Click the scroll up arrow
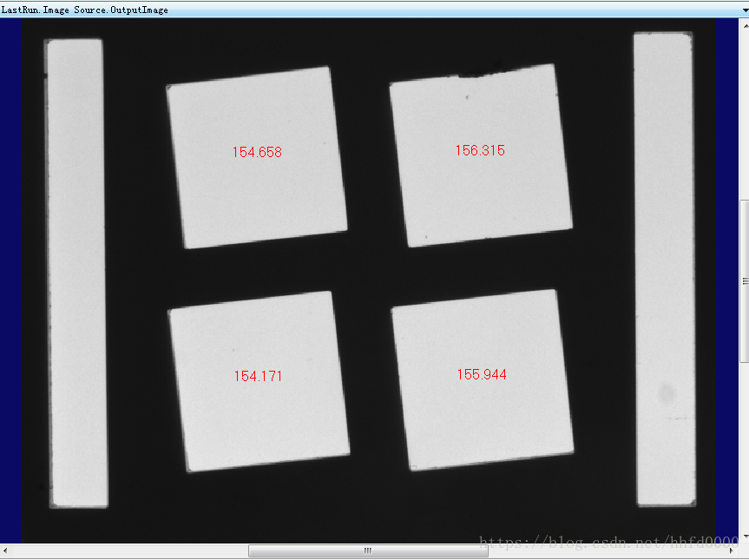 click(746, 25)
